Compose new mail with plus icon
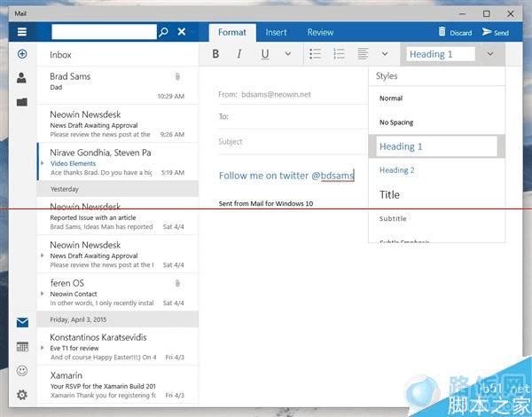 [x=22, y=54]
